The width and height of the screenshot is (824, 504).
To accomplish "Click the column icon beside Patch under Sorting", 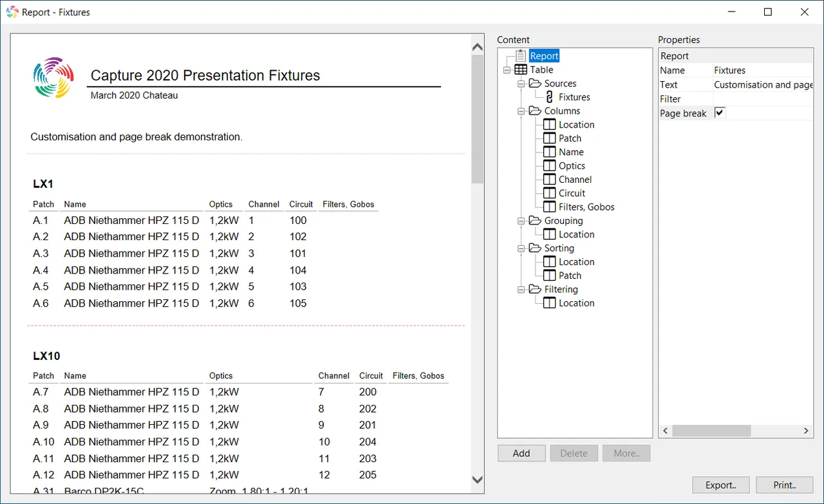I will [x=549, y=275].
